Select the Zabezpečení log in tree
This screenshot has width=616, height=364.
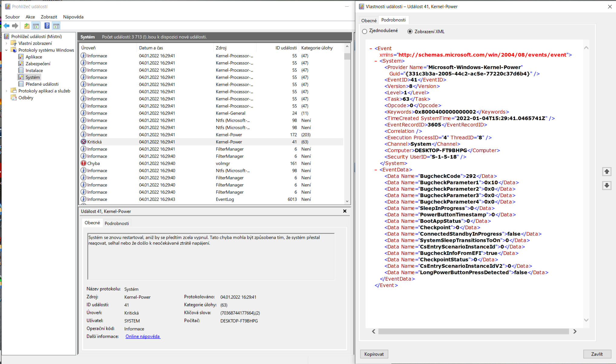[x=38, y=63]
